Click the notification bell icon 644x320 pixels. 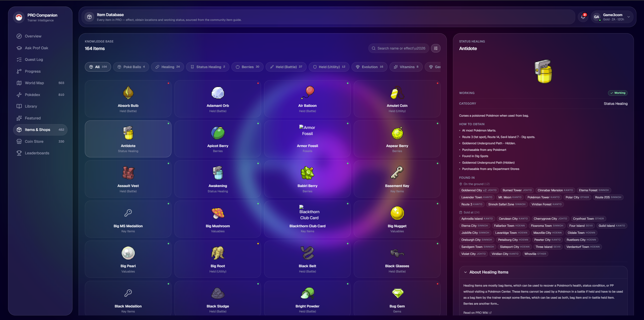[583, 17]
